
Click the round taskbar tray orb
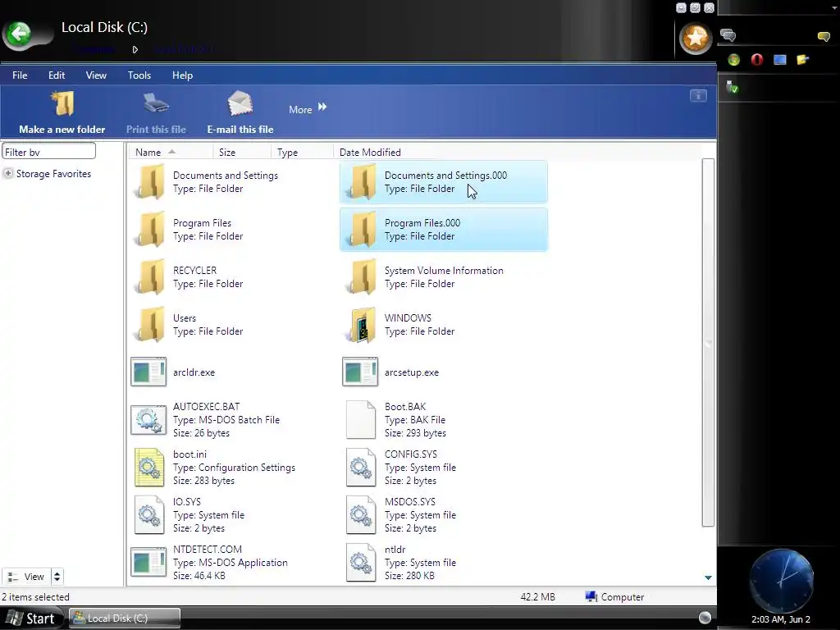click(x=705, y=618)
